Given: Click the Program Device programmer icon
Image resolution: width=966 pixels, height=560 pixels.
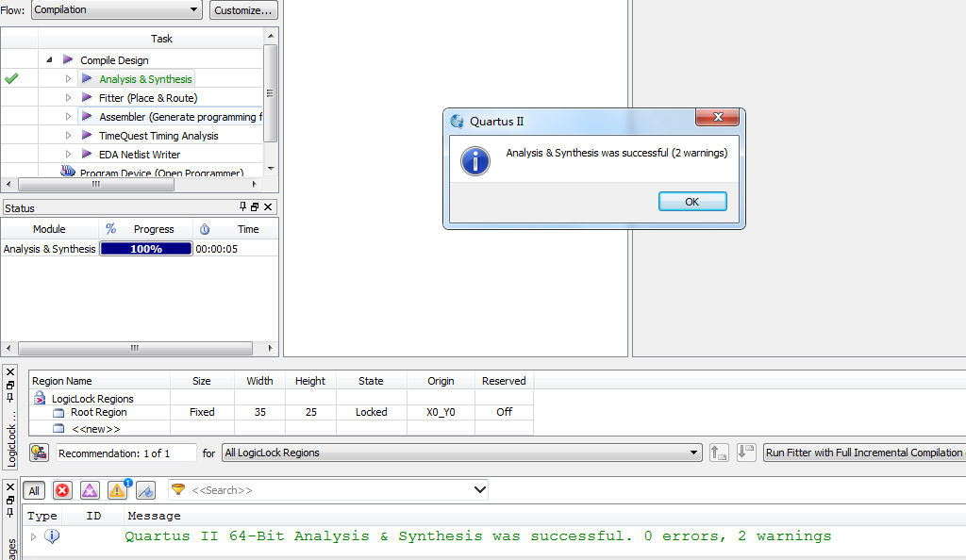Looking at the screenshot, I should (68, 171).
